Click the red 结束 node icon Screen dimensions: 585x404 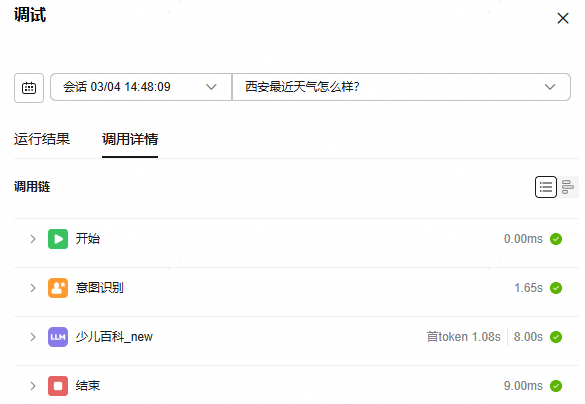[58, 386]
